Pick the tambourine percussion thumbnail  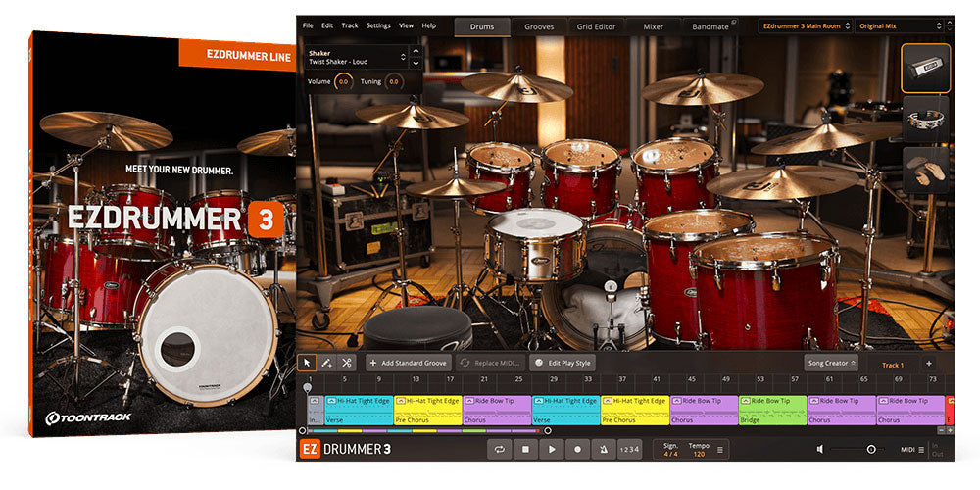926,119
